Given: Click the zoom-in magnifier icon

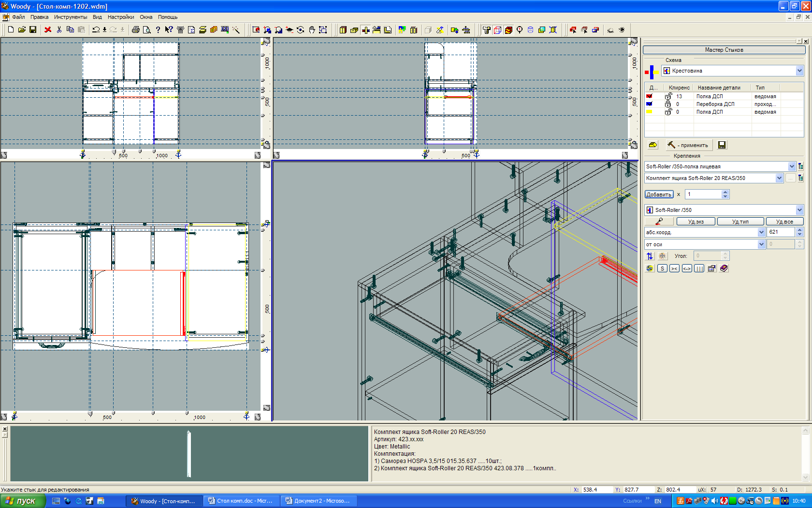Looking at the screenshot, I should (x=267, y=30).
